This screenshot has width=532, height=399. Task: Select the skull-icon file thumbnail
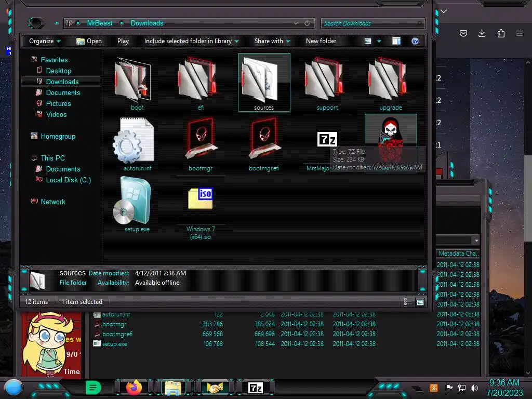point(391,135)
